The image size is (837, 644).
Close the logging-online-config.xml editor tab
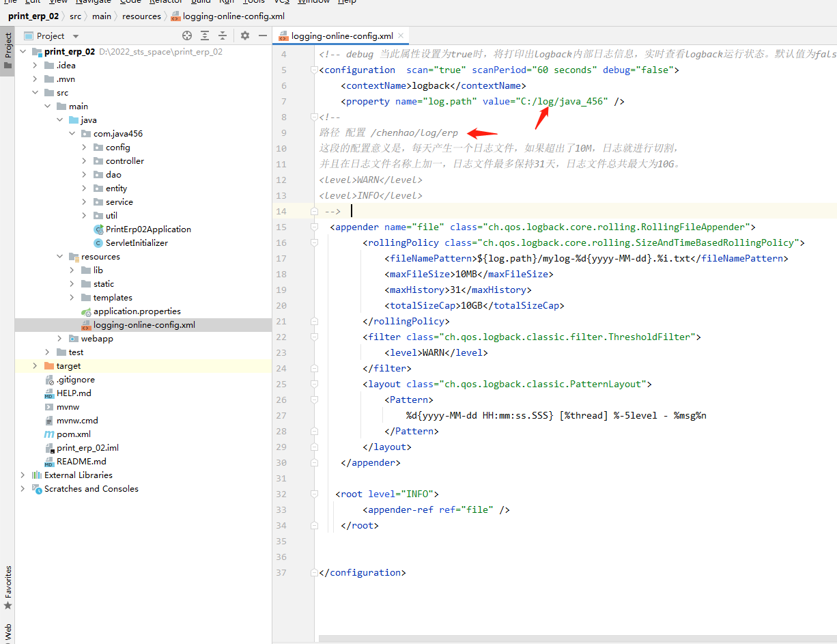401,36
